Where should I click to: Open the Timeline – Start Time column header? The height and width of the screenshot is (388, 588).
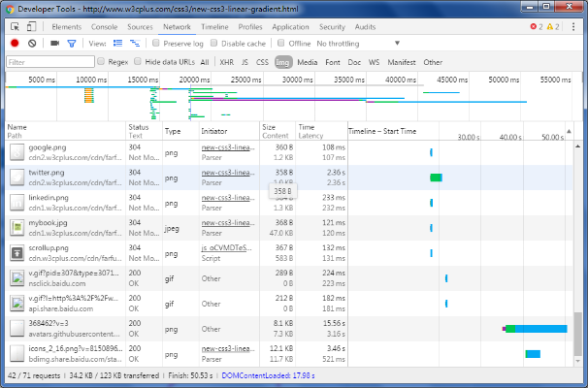383,131
